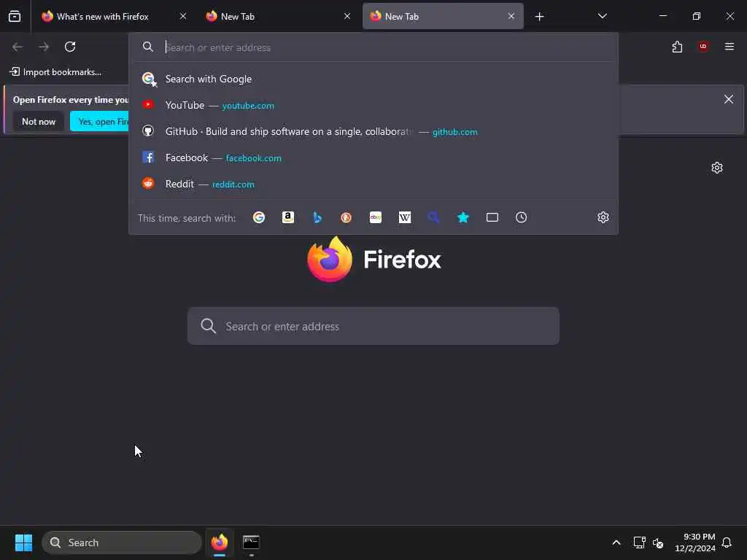Image resolution: width=747 pixels, height=560 pixels.
Task: Show hidden system tray icons chevron
Action: [x=616, y=542]
